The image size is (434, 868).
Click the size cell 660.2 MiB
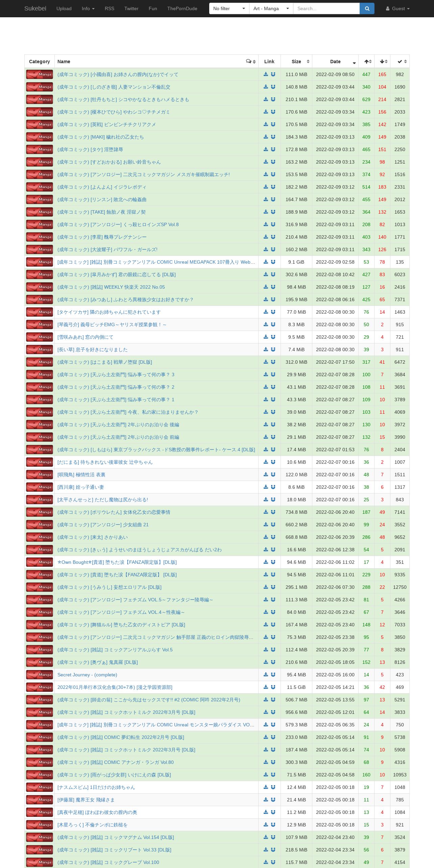(x=296, y=525)
